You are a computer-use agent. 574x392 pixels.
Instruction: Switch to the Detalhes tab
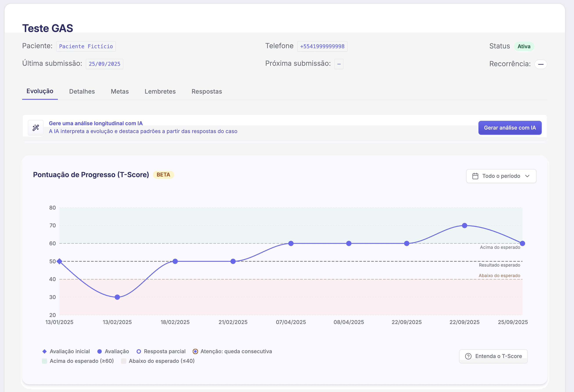click(x=82, y=91)
